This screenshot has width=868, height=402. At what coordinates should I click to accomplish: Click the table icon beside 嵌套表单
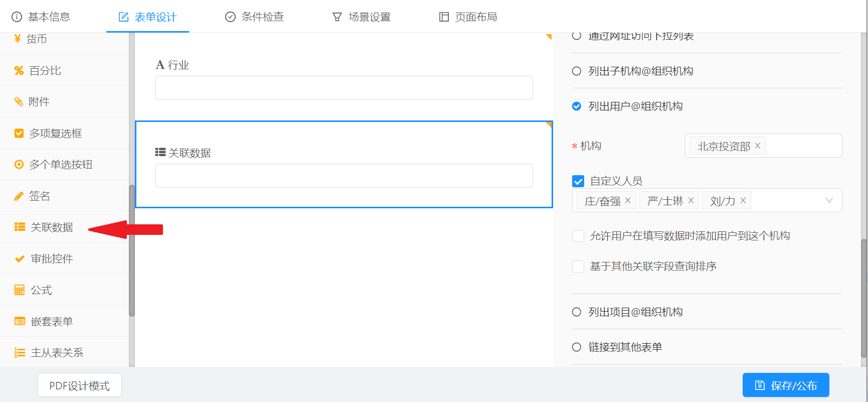pyautogui.click(x=20, y=322)
